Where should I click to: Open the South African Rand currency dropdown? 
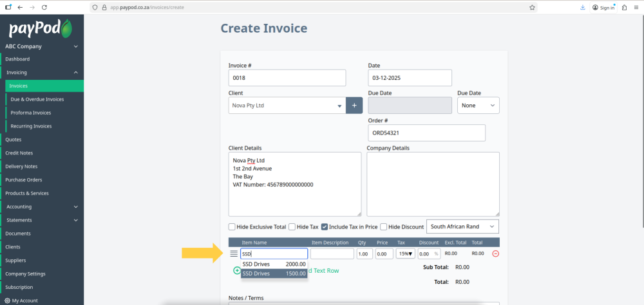(x=463, y=226)
